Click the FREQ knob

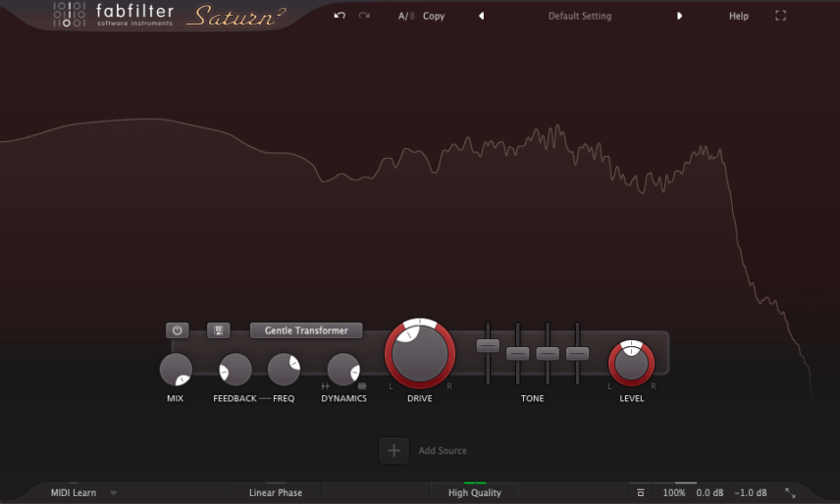(x=284, y=369)
